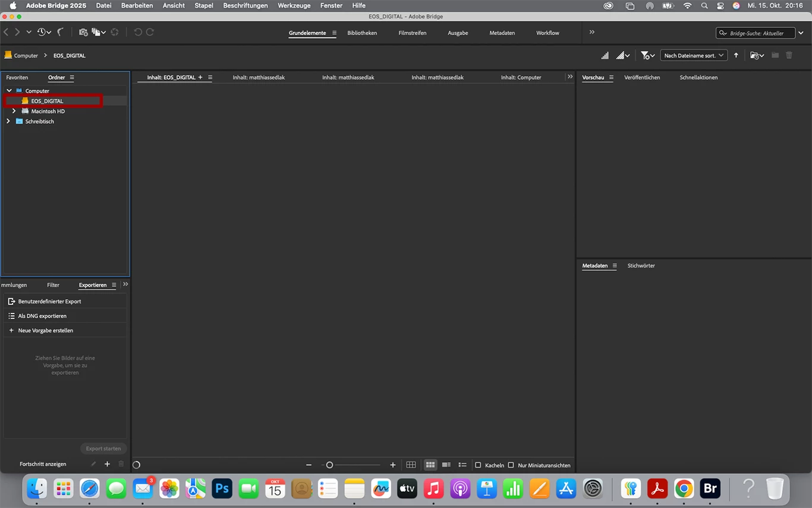This screenshot has width=812, height=508.
Task: Open the recent folders icon menu
Action: pos(757,55)
